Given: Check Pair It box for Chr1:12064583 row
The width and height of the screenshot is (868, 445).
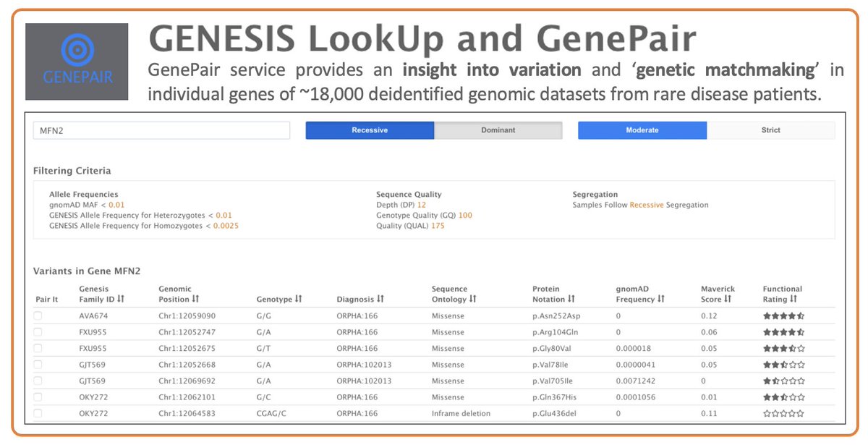Looking at the screenshot, I should (x=38, y=413).
